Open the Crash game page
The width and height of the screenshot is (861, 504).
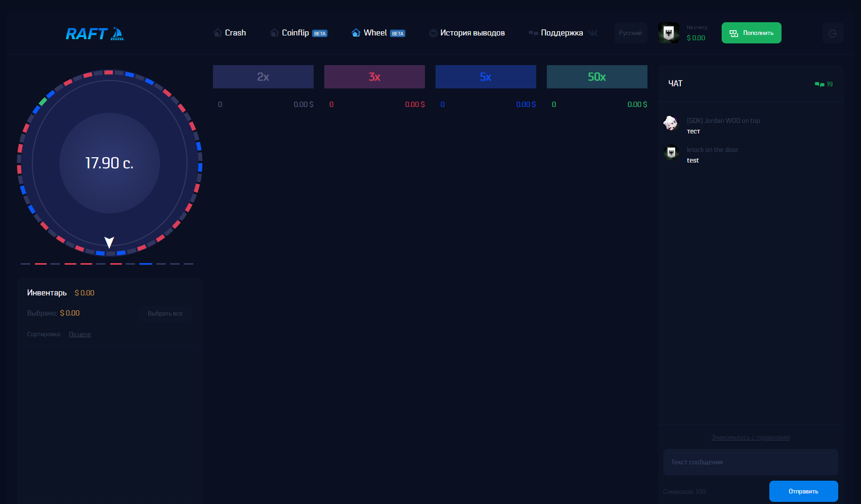(x=229, y=33)
